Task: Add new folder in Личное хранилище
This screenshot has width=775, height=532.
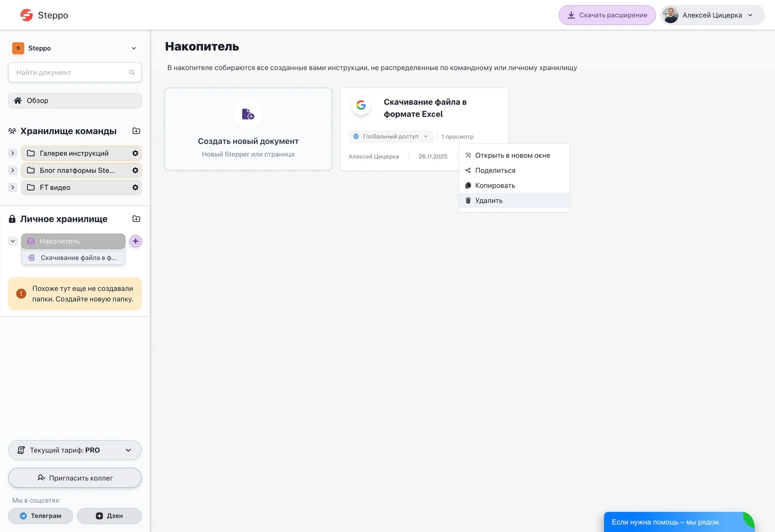Action: click(x=137, y=219)
